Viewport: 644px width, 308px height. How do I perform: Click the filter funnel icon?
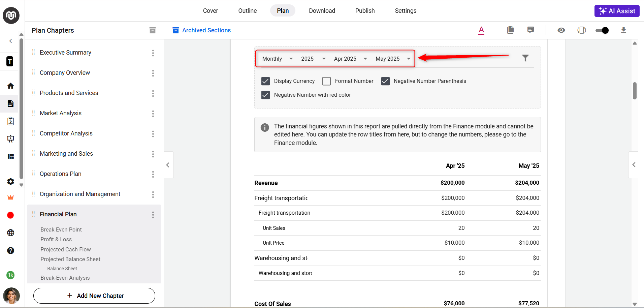[x=525, y=58]
